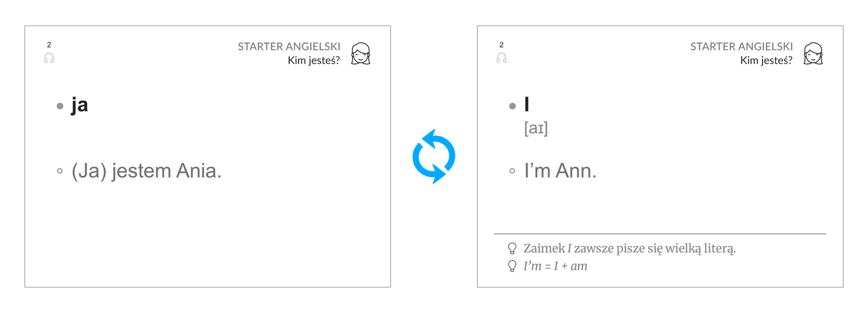Screen dimensions: 868x313
Task: Click 'Kim jesteś?' subtitle on right card
Action: tap(766, 61)
